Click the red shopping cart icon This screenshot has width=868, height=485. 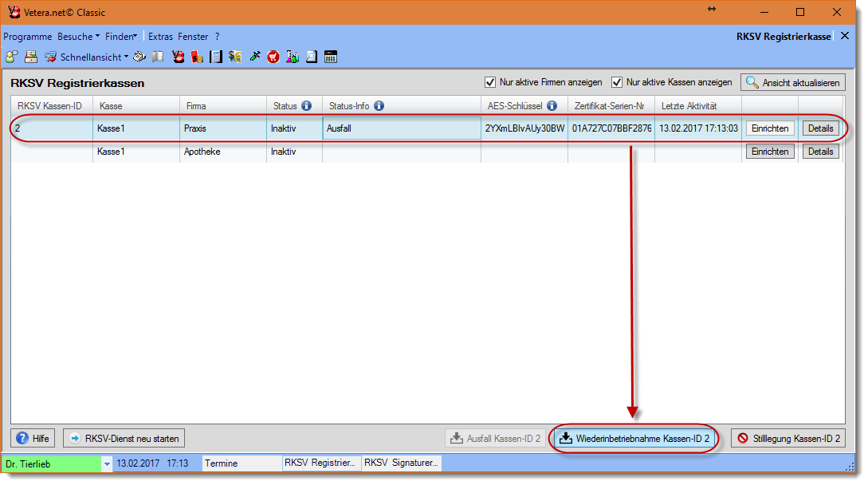click(x=273, y=57)
